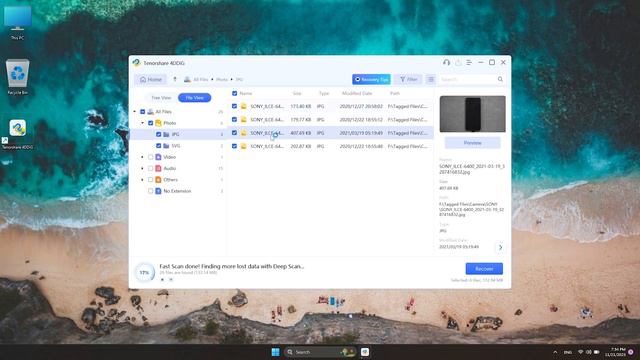This screenshot has width=640, height=360.
Task: Expand the Audio tree node arrow
Action: pos(142,168)
